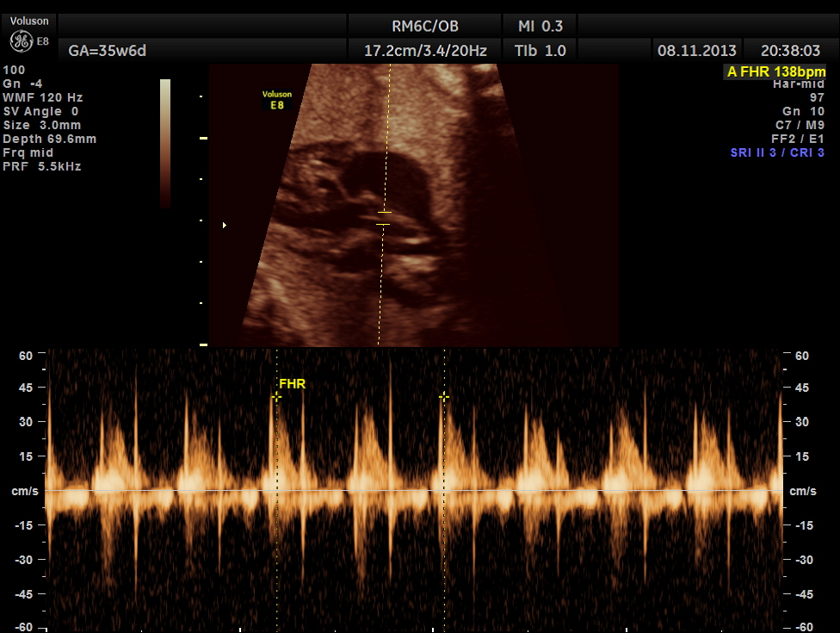The image size is (840, 633).
Task: Select the Doppler sample volume gate
Action: tap(384, 218)
